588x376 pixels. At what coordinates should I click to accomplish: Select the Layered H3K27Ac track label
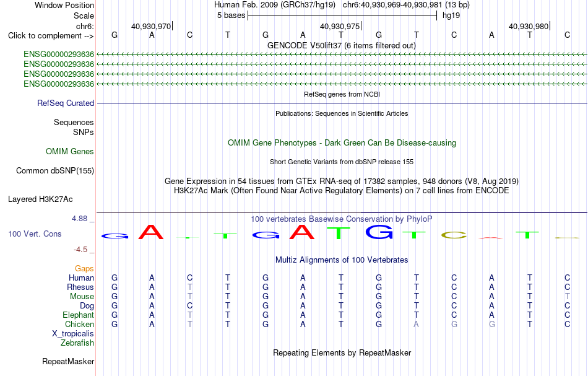(40, 199)
